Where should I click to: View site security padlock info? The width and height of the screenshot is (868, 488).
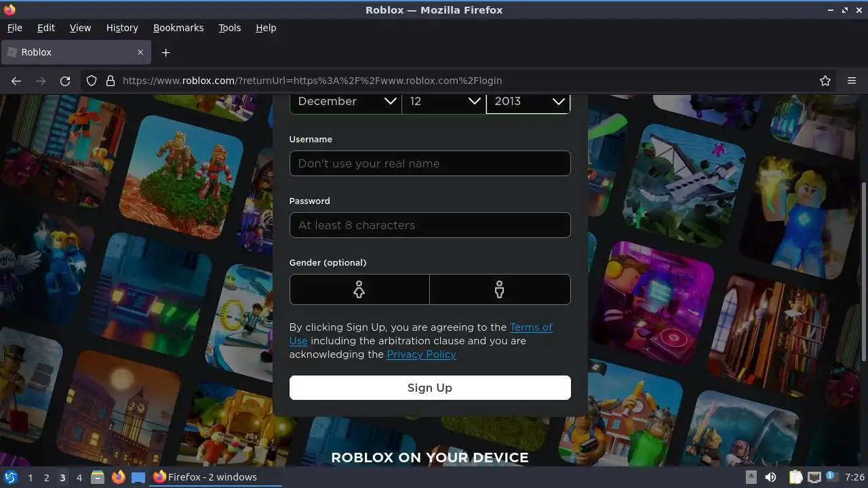(111, 81)
